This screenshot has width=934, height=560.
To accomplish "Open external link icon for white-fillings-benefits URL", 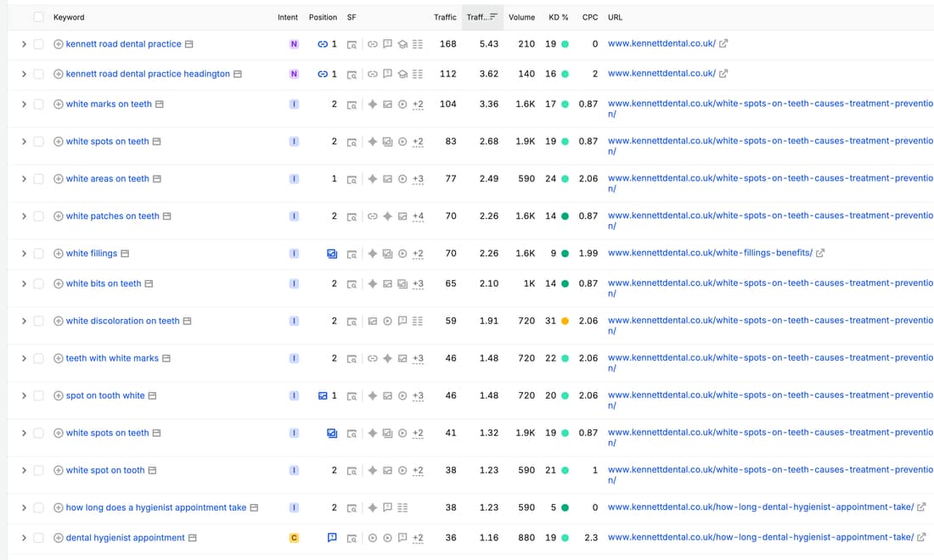I will [820, 253].
